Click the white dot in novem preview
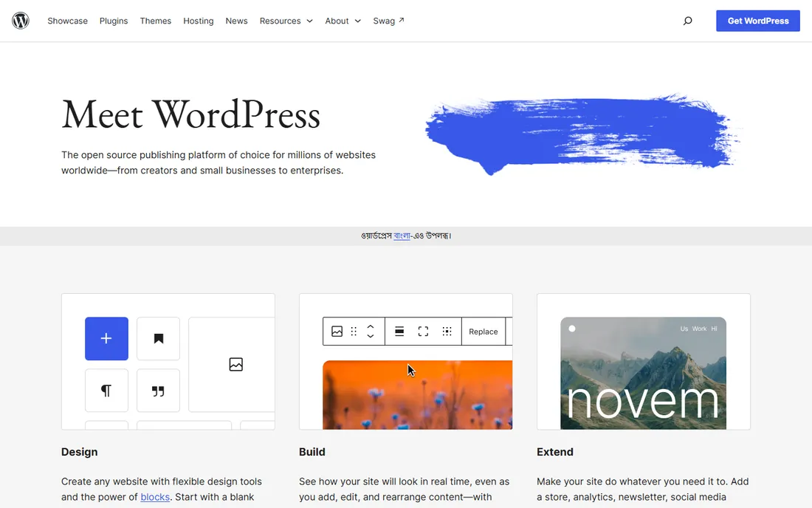Image resolution: width=812 pixels, height=508 pixels. tap(571, 329)
